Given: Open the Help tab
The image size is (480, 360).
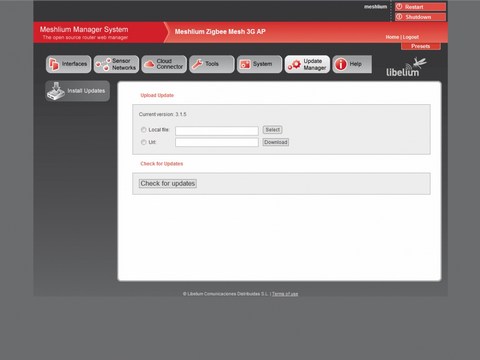Looking at the screenshot, I should (x=352, y=64).
